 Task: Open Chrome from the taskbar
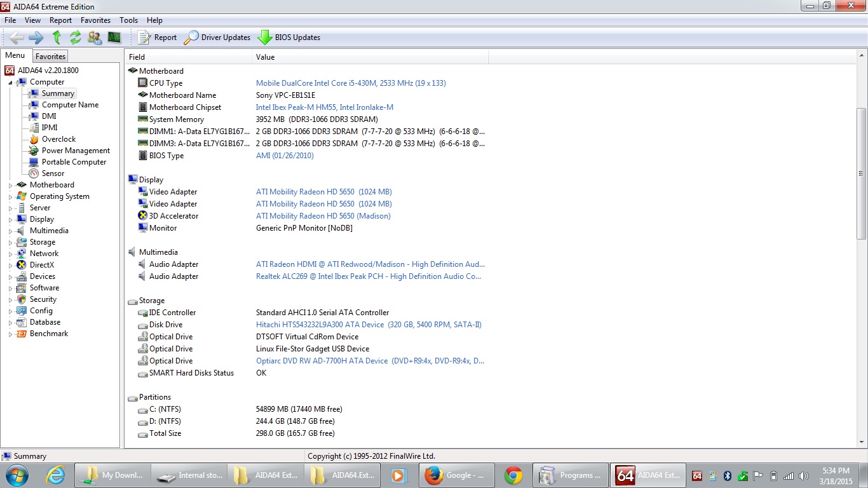pyautogui.click(x=513, y=475)
